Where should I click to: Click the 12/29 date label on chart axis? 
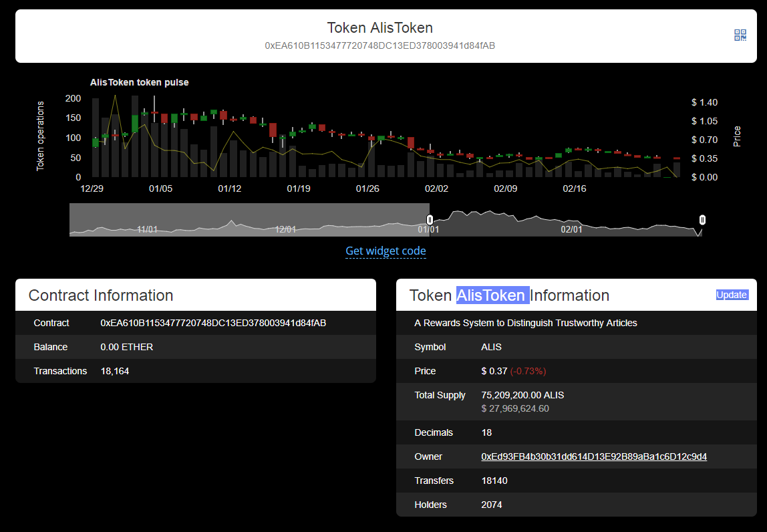92,188
